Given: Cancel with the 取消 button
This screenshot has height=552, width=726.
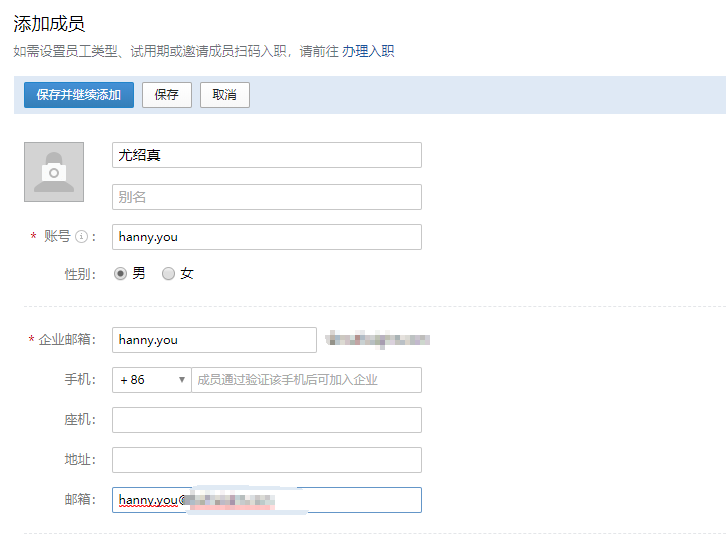Looking at the screenshot, I should 224,95.
